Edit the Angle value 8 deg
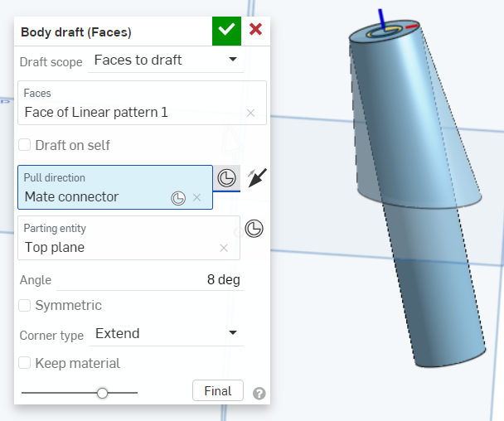This screenshot has height=421, width=504. click(150, 280)
